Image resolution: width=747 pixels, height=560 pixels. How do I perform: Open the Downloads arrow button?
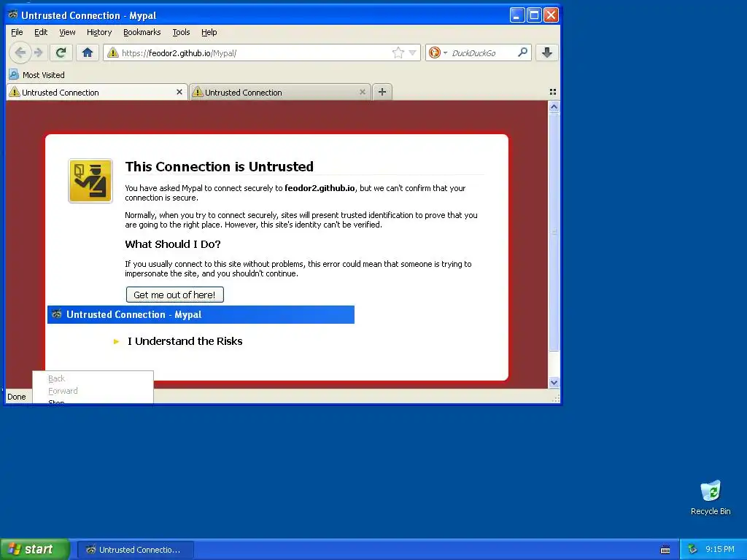(x=547, y=52)
